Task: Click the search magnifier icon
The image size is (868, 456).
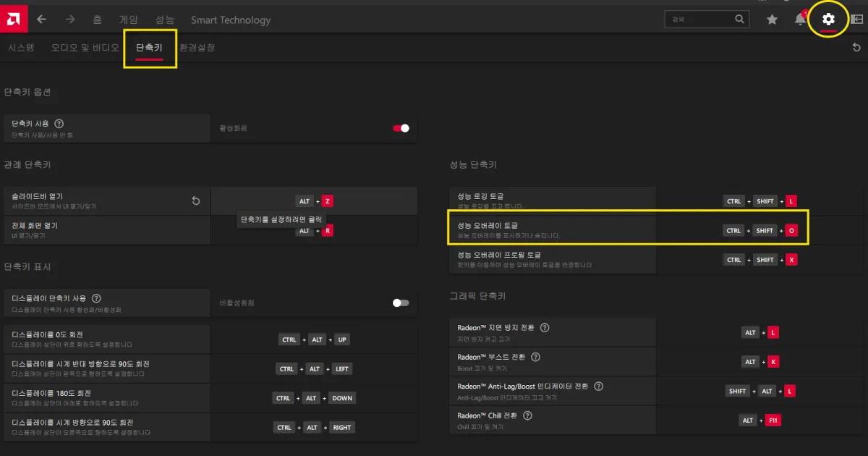Action: click(739, 19)
